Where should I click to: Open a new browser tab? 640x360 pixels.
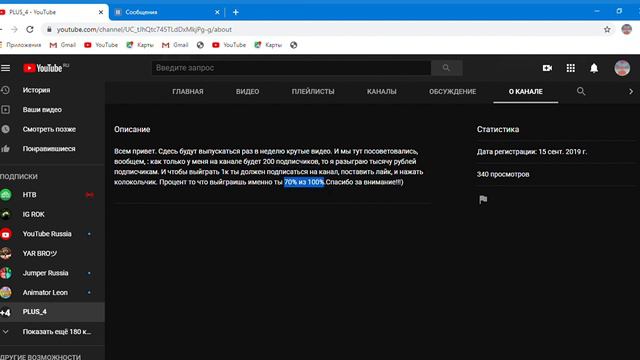click(236, 12)
